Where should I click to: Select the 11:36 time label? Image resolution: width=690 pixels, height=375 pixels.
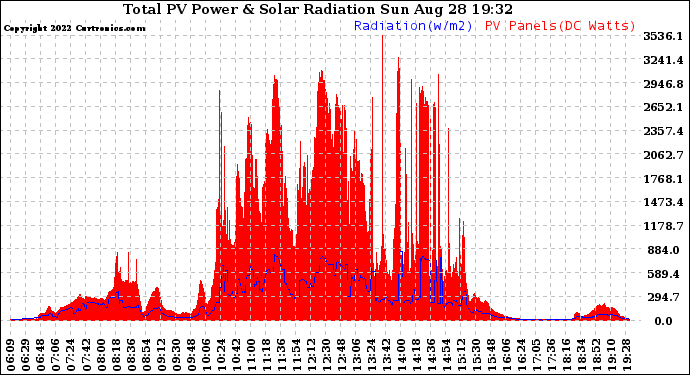281,355
